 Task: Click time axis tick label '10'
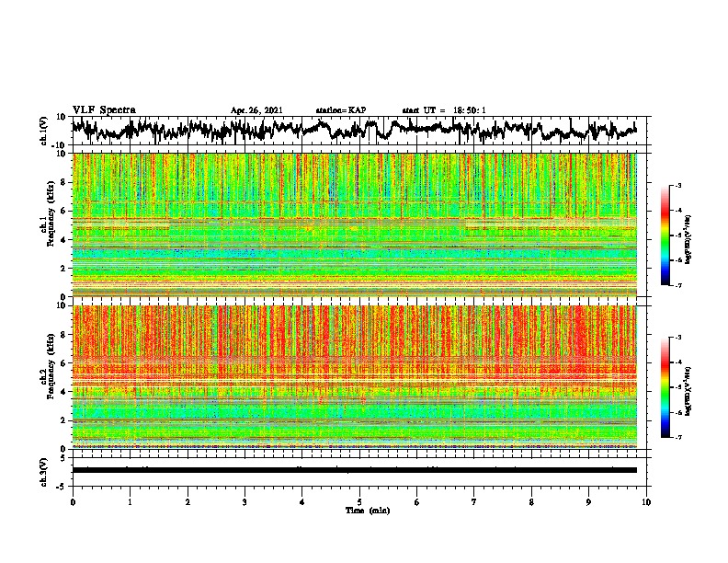pyautogui.click(x=646, y=502)
